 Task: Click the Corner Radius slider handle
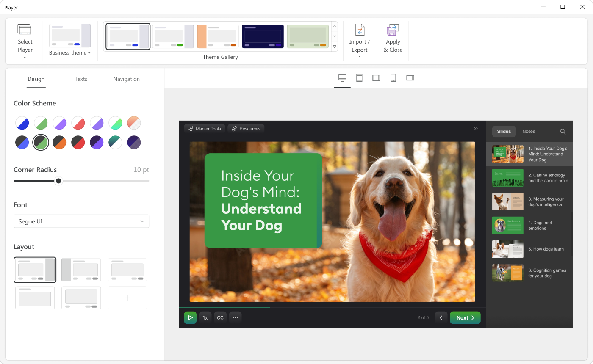tap(58, 181)
